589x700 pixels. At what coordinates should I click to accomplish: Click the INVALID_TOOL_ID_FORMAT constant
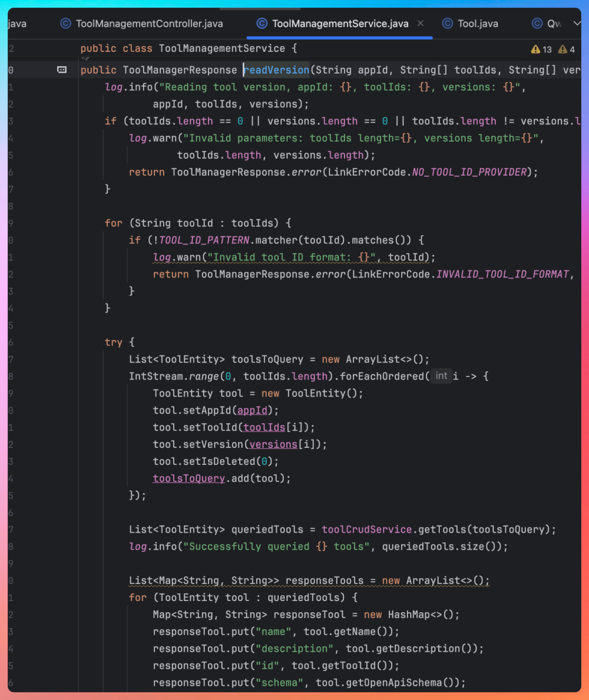[x=502, y=274]
